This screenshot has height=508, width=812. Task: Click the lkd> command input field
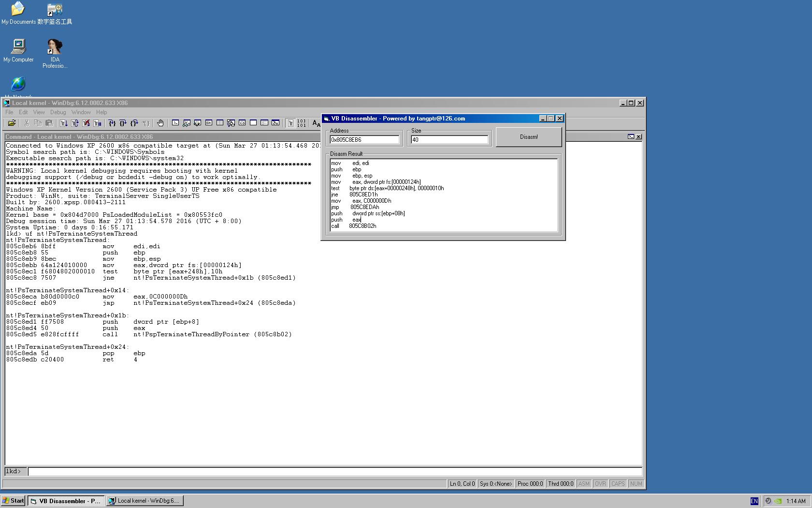point(335,471)
